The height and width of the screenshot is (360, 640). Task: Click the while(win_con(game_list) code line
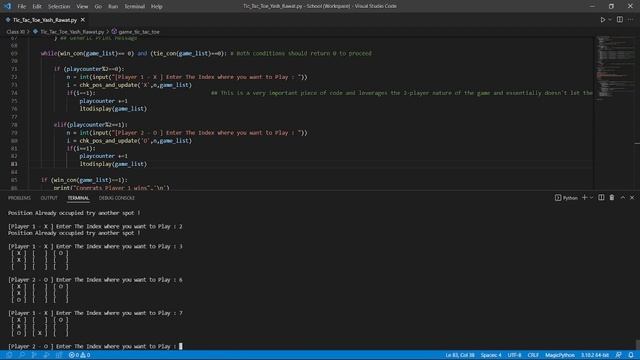(x=206, y=53)
